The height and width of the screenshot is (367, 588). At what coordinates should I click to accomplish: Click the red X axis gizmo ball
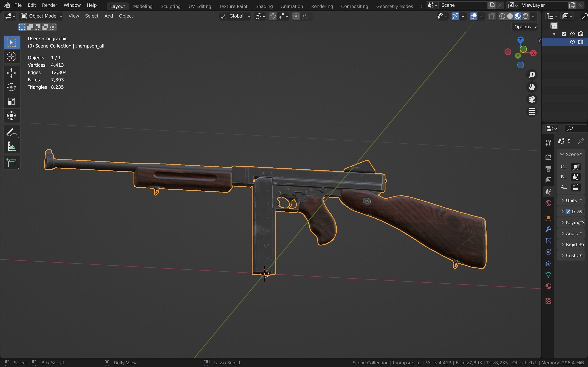[x=533, y=53]
